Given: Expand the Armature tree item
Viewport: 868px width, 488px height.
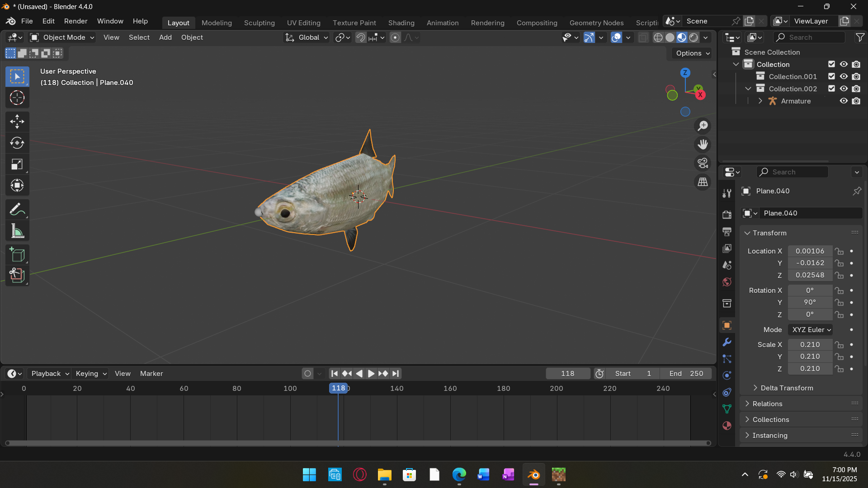Looking at the screenshot, I should (x=760, y=101).
